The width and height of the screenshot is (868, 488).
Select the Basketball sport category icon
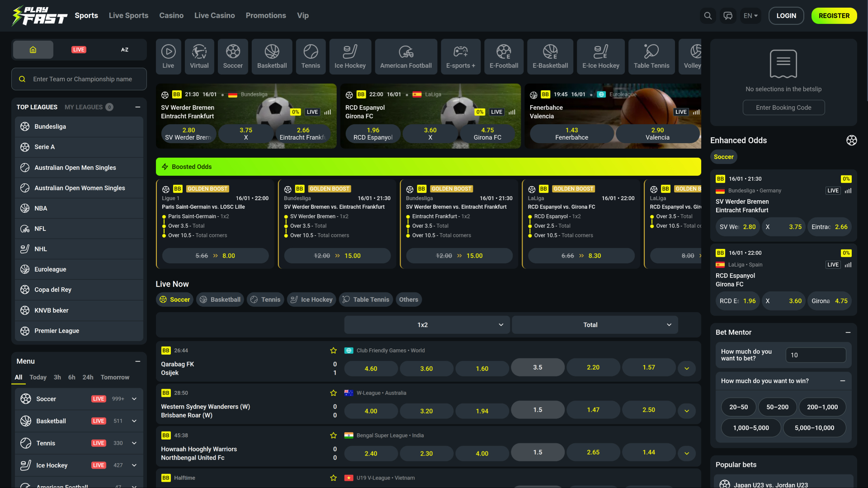(x=272, y=56)
